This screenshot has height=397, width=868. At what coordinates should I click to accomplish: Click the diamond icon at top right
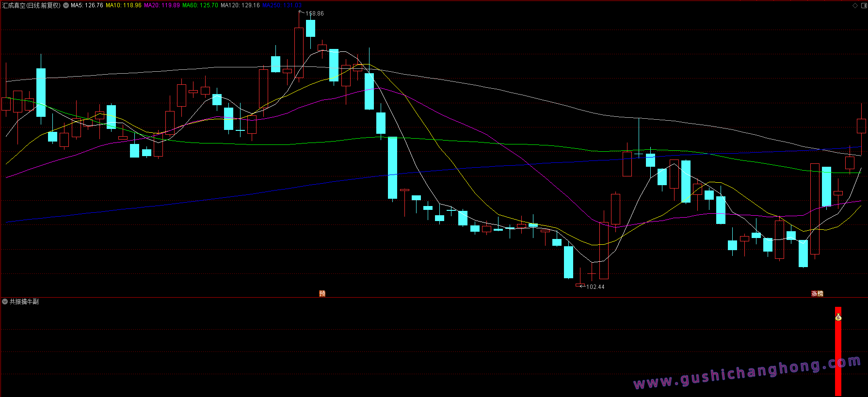coord(855,5)
